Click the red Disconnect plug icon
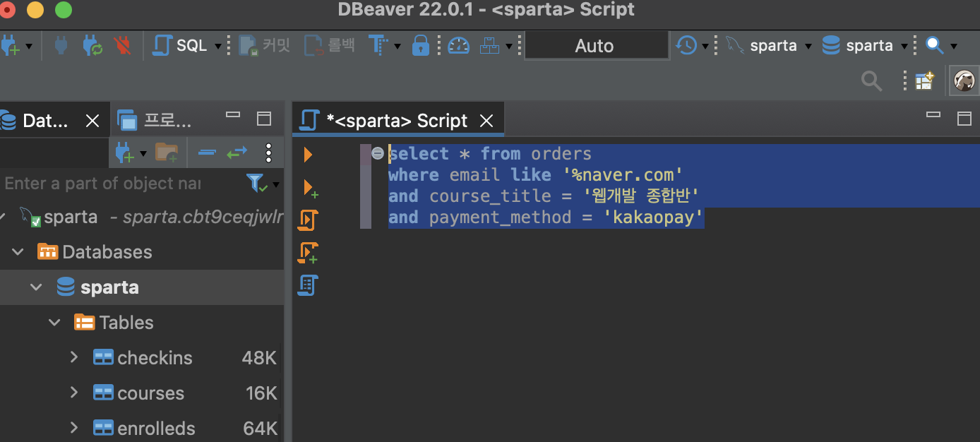 (x=123, y=46)
